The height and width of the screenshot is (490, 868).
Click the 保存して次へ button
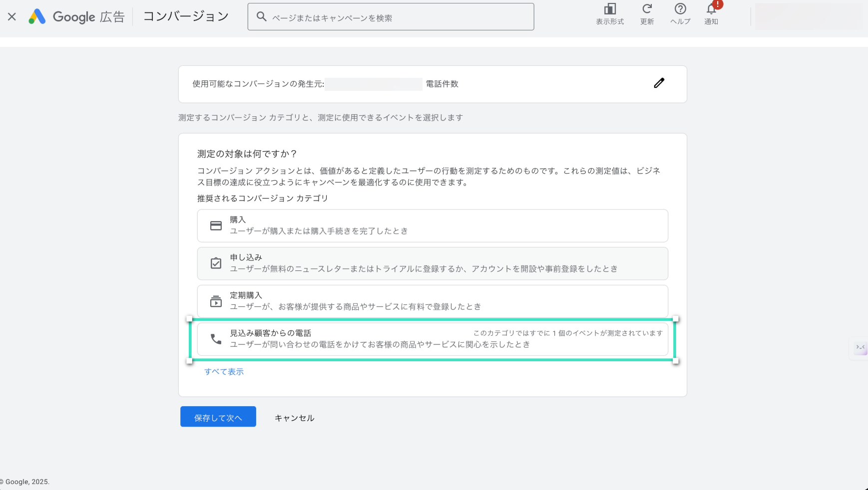(218, 417)
